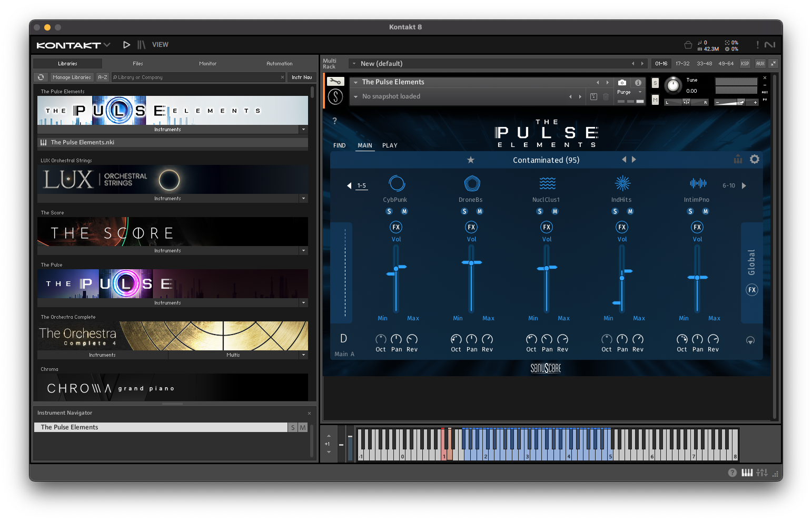Image resolution: width=812 pixels, height=520 pixels.
Task: Switch to the PLAY tab
Action: pyautogui.click(x=390, y=145)
